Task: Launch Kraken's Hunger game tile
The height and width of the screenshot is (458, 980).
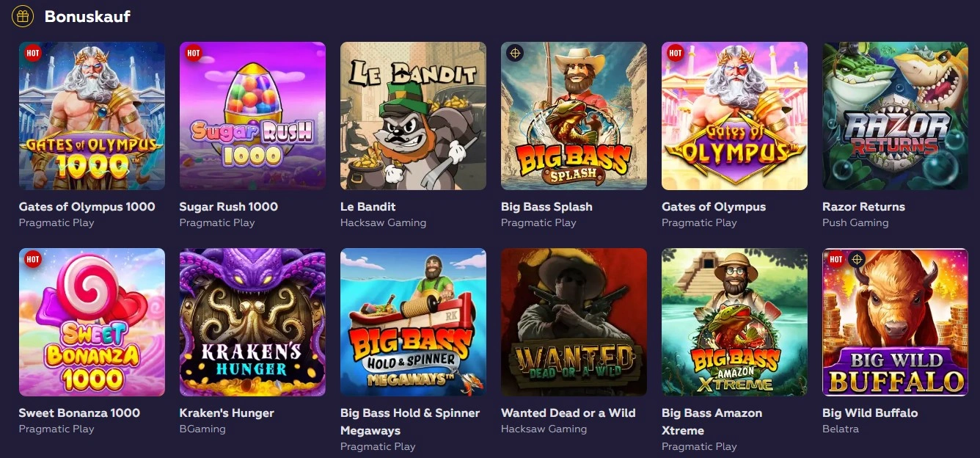Action: point(252,322)
